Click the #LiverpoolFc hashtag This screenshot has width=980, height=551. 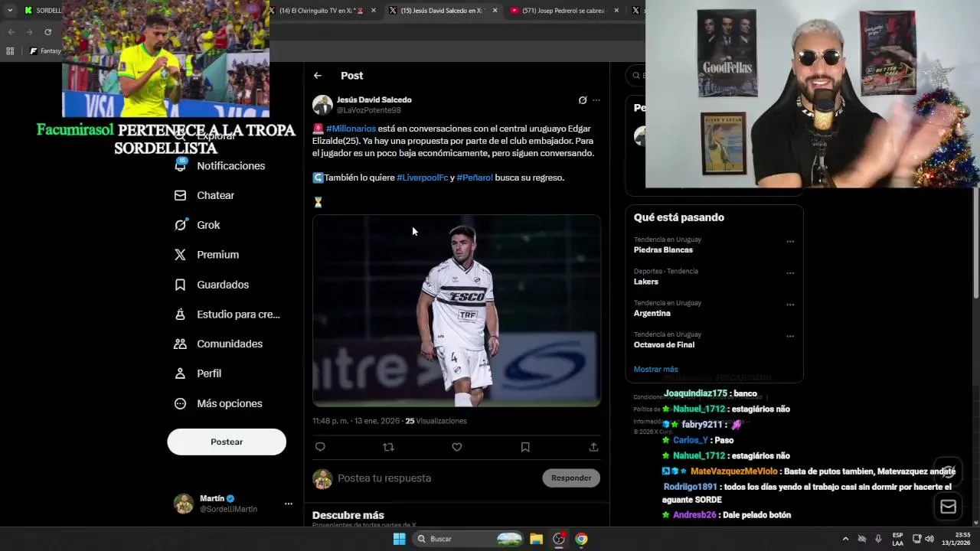[x=422, y=178]
